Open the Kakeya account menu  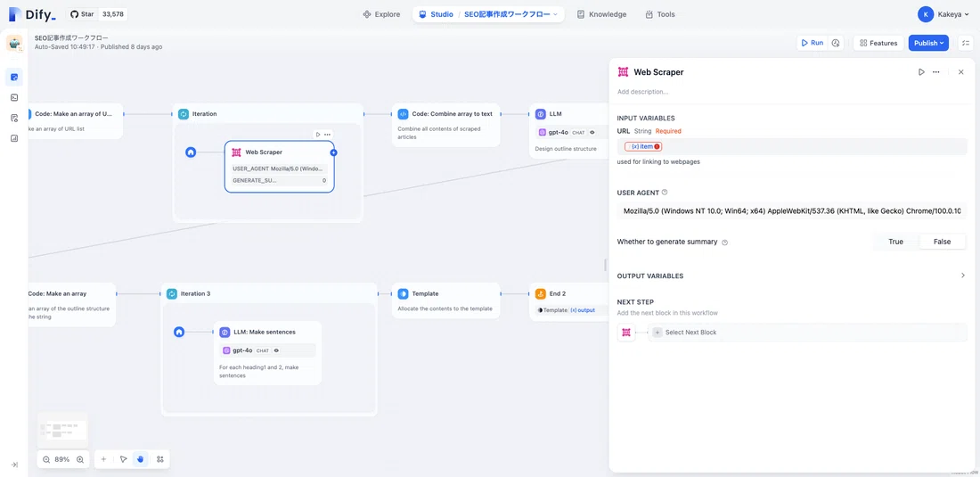(943, 13)
